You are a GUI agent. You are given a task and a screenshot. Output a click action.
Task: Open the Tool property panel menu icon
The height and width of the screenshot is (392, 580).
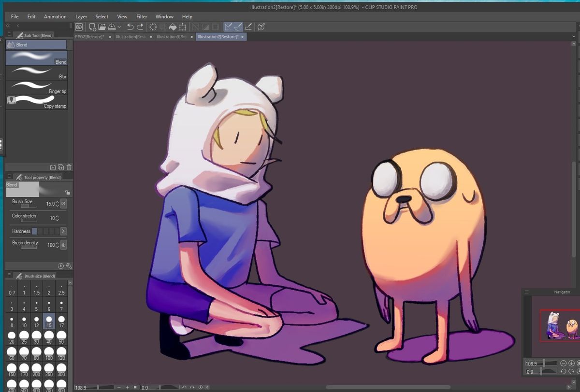click(x=9, y=177)
